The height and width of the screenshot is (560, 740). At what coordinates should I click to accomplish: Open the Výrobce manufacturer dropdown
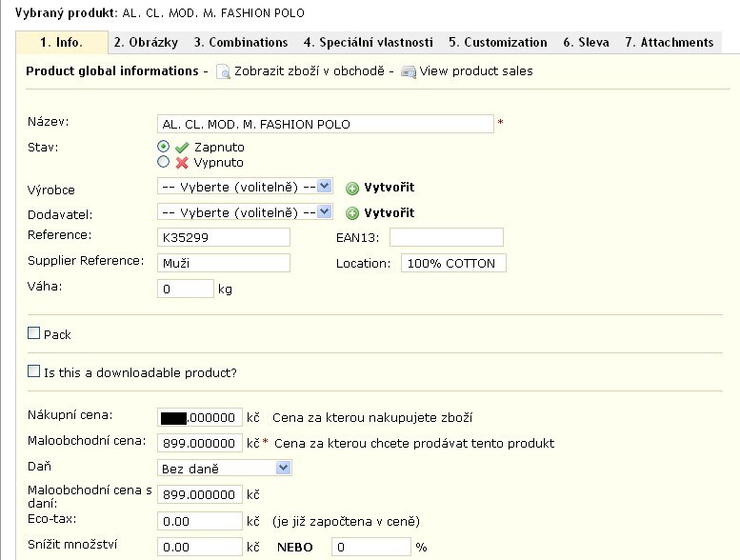pyautogui.click(x=245, y=187)
